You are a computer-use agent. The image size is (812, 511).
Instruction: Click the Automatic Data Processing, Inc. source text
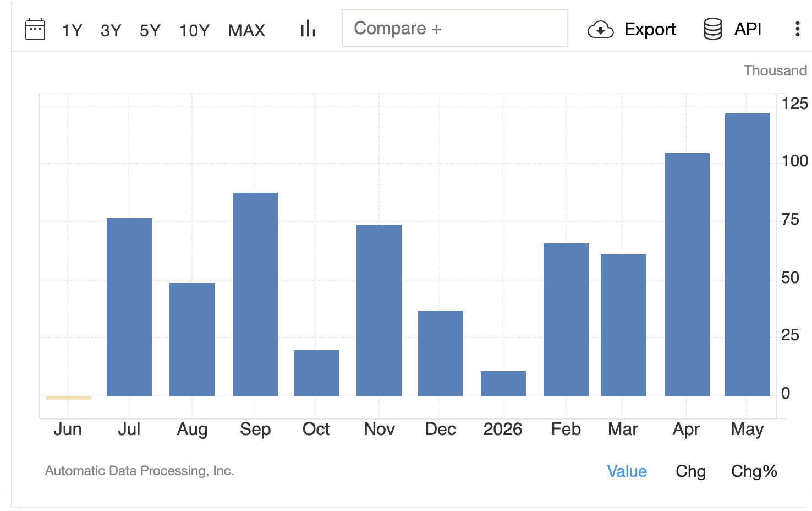click(140, 471)
